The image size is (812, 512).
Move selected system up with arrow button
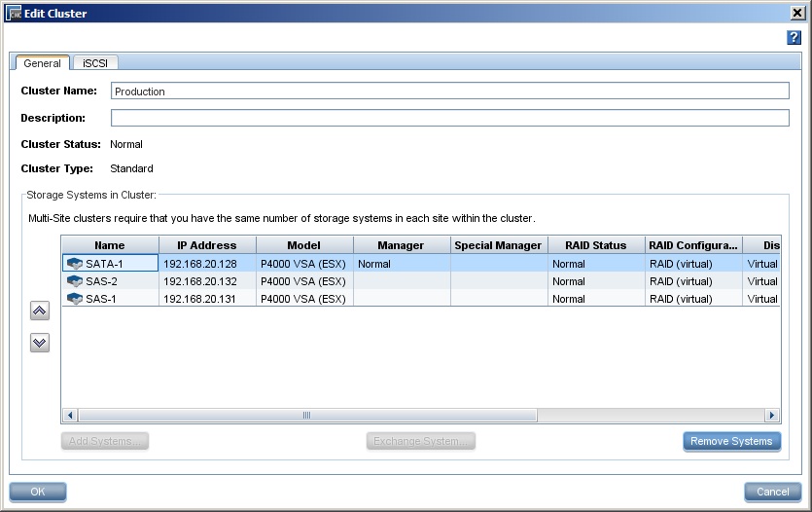pos(40,311)
